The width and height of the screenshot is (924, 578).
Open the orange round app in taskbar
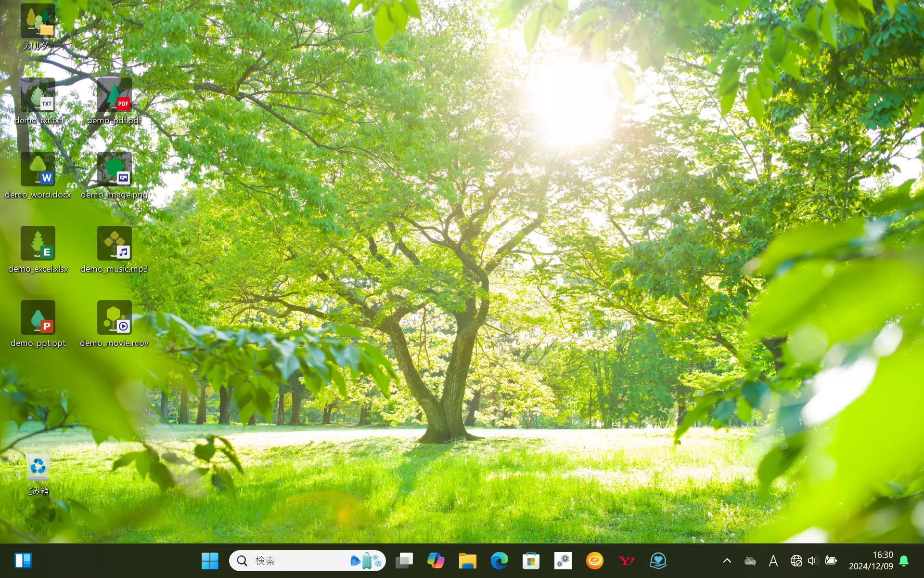point(595,561)
